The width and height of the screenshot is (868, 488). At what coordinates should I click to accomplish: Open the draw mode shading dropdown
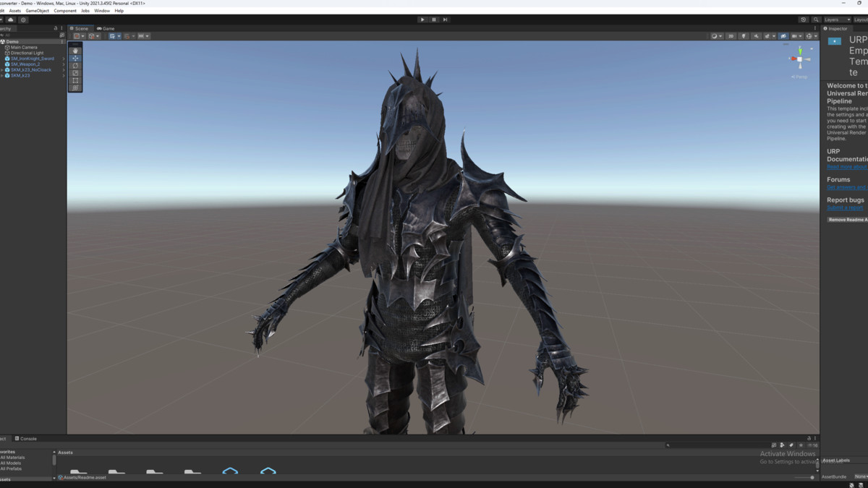point(717,36)
